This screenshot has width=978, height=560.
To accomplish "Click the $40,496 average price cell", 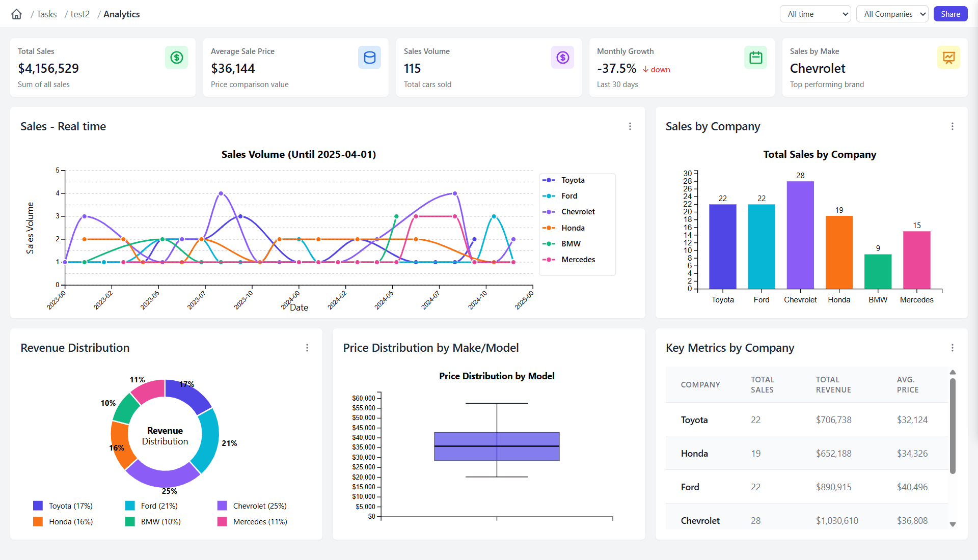I will (x=912, y=487).
